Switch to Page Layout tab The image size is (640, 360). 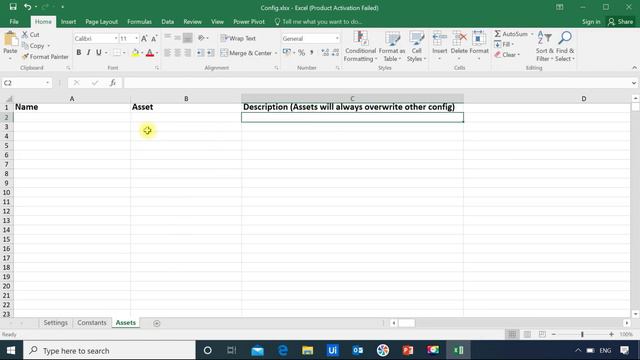coord(101,22)
